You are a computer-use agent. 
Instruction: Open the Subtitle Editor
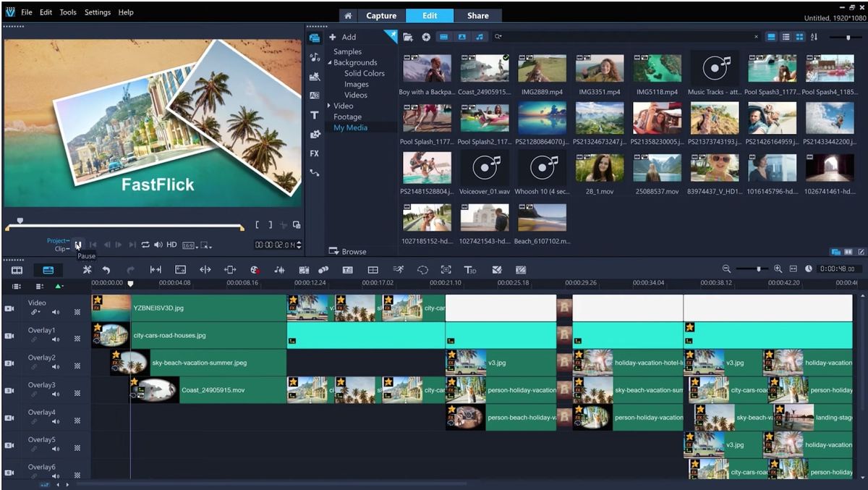pos(348,269)
